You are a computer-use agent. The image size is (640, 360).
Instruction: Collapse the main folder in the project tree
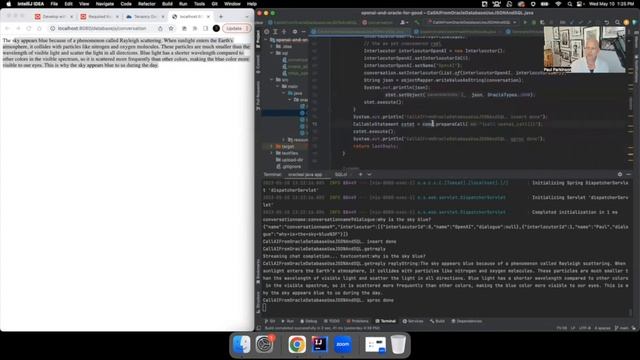278,87
